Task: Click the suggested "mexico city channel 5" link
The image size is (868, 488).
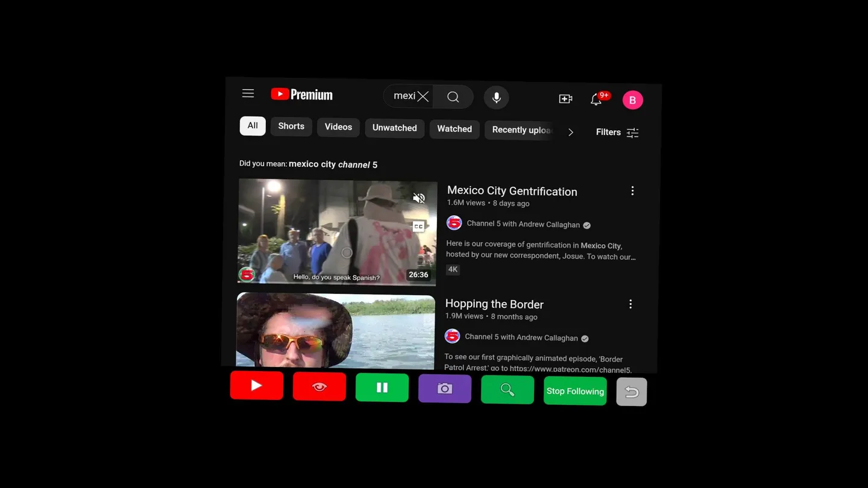Action: point(333,164)
